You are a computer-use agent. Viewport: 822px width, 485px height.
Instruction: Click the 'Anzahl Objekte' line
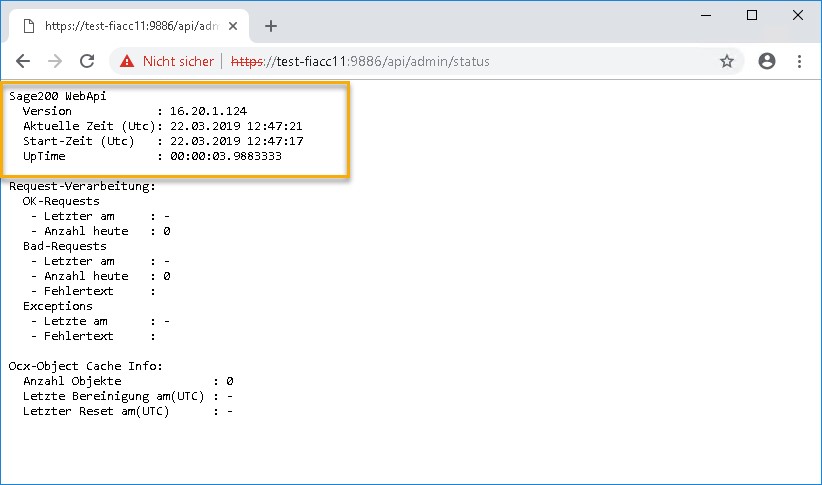click(x=128, y=381)
